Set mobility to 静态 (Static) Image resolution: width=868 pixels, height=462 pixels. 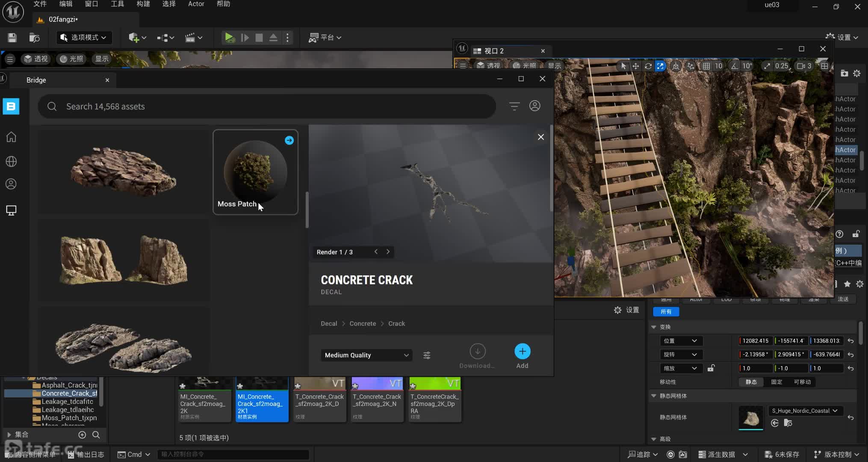coord(751,382)
